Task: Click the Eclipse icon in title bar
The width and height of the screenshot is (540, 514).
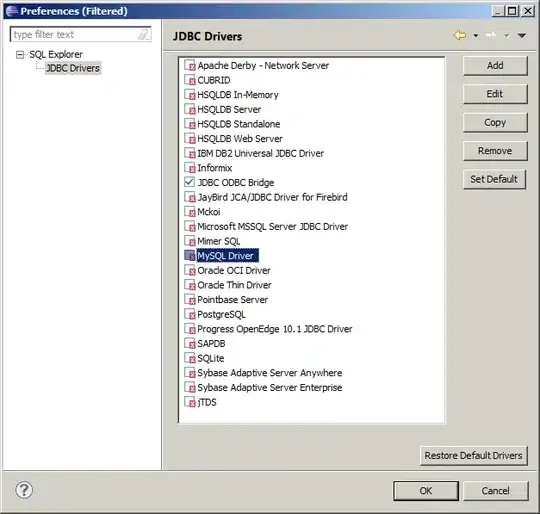Action: click(12, 11)
